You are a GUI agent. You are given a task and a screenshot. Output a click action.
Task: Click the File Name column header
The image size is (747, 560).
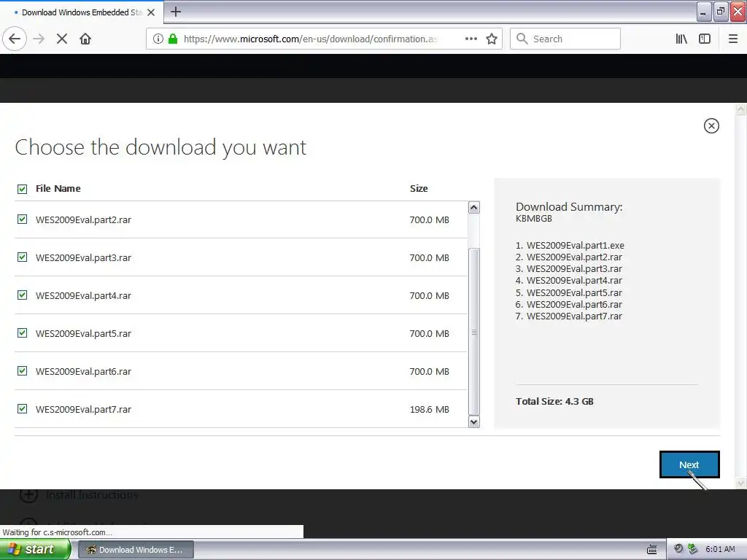point(58,188)
